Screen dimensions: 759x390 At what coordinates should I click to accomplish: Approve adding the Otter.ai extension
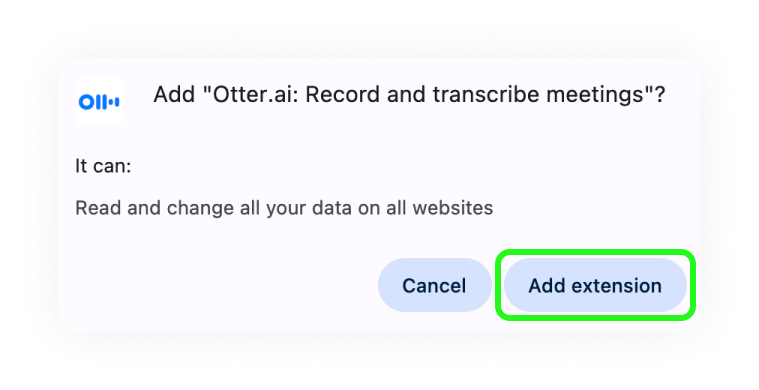pos(595,285)
